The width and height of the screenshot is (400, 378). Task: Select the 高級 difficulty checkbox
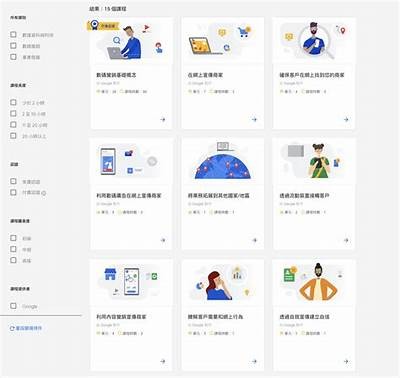click(x=13, y=260)
